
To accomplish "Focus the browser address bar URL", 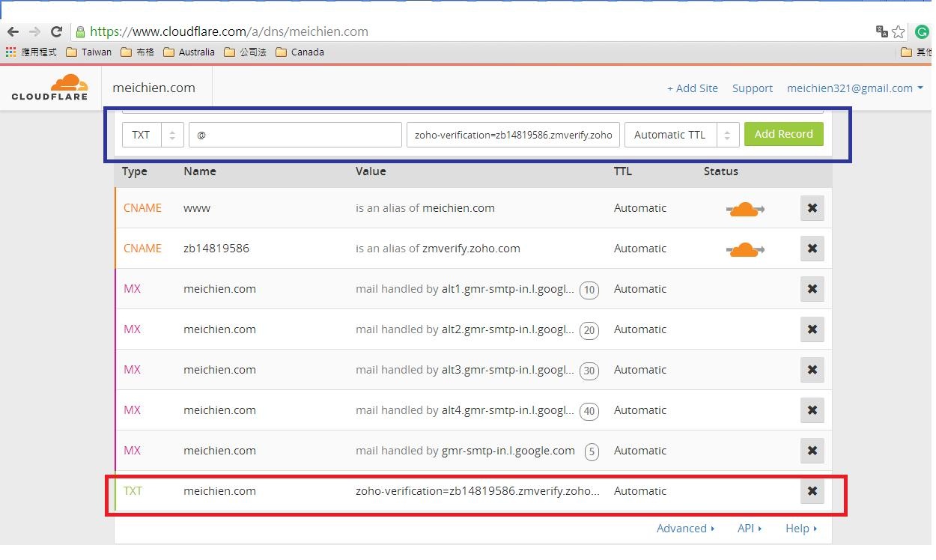I will point(228,31).
